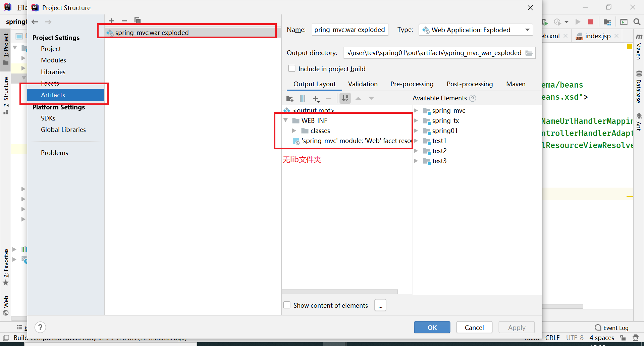Open Project Structure help

pyautogui.click(x=40, y=327)
